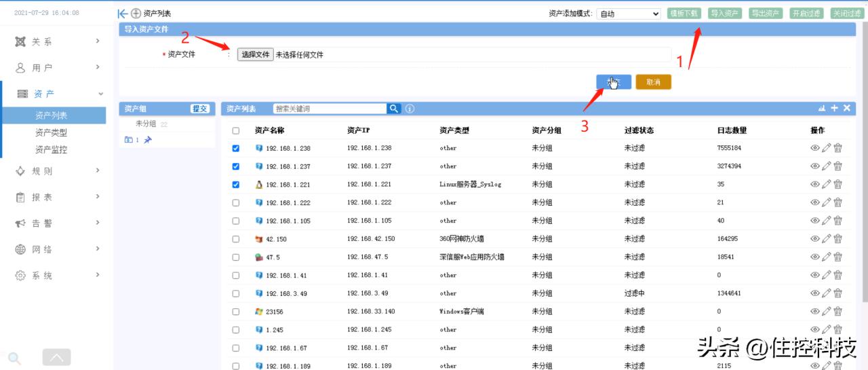This screenshot has height=370, width=868.
Task: Click the 导入资产 button
Action: coord(724,13)
